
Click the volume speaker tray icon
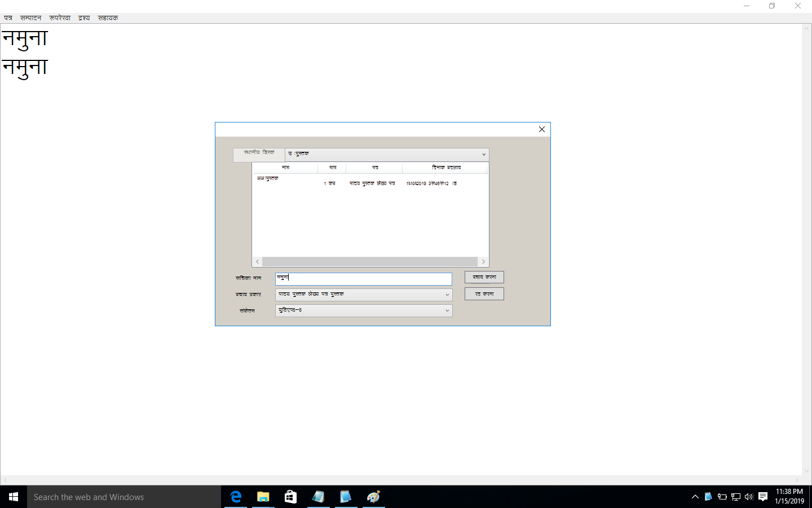click(749, 497)
